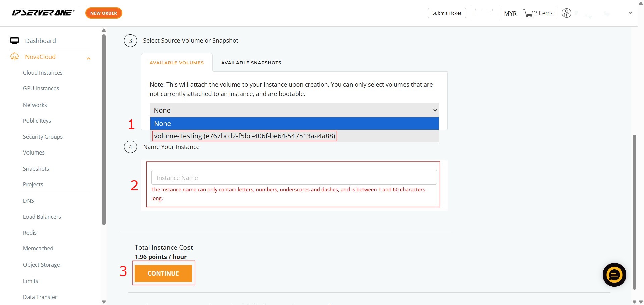Choose the None option in dropdown list
This screenshot has width=644, height=305.
click(294, 124)
